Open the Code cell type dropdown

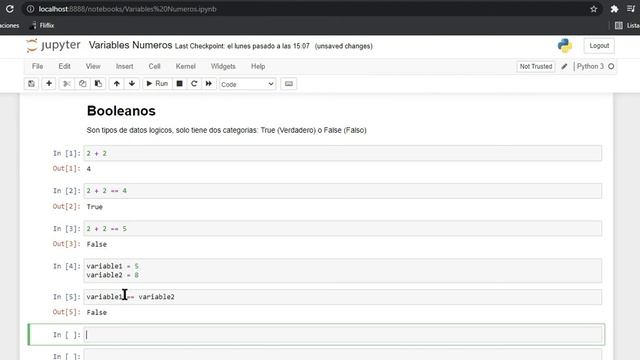[247, 84]
